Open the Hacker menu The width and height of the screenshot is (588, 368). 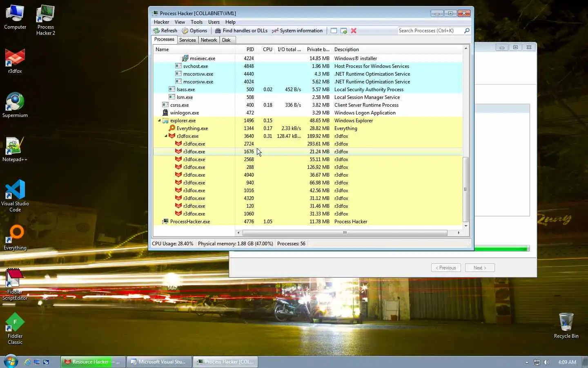pyautogui.click(x=161, y=22)
